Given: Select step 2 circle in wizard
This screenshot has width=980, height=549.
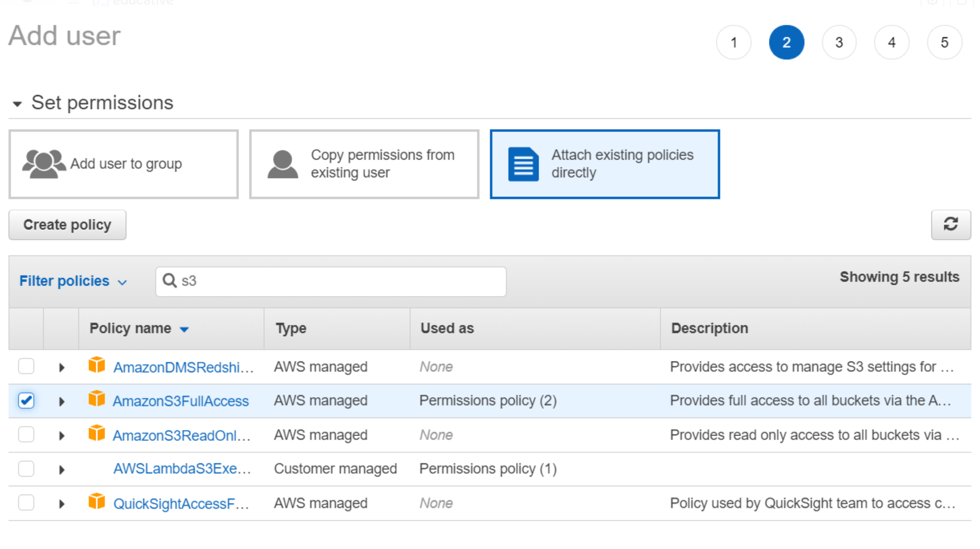Looking at the screenshot, I should click(x=786, y=42).
